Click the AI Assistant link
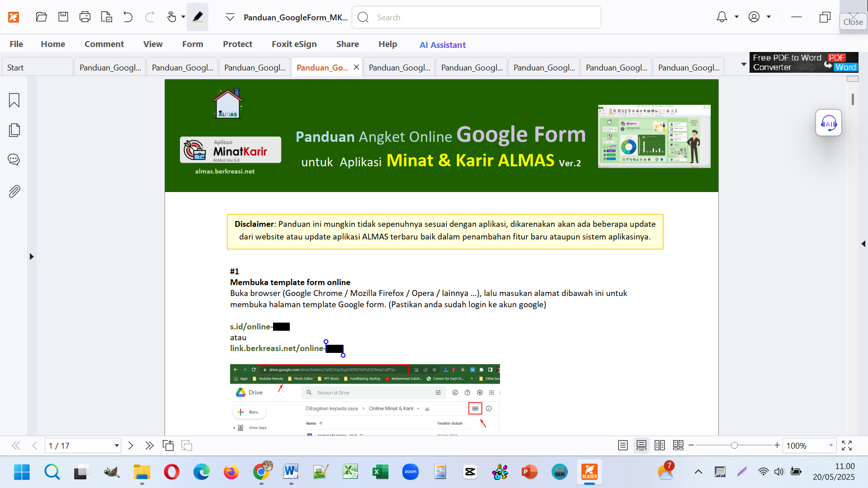 pyautogui.click(x=442, y=45)
